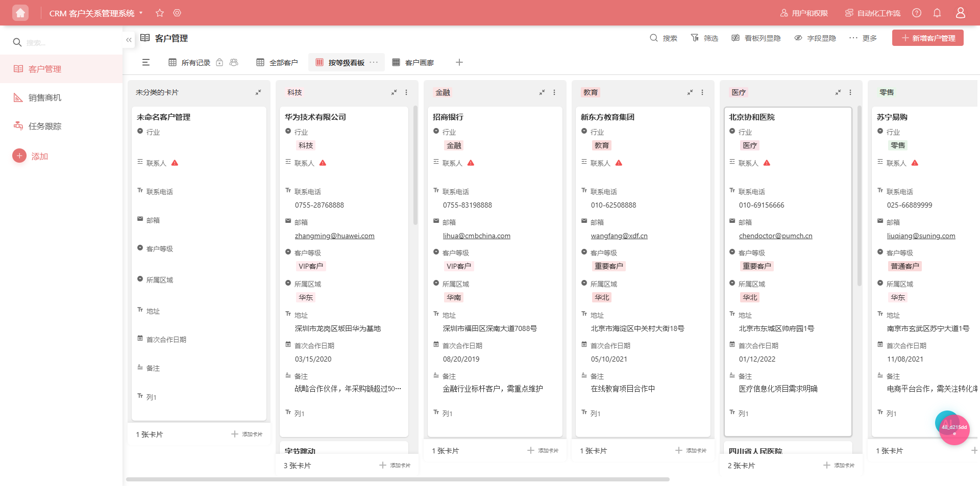Open 科技 column more options menu
980x486 pixels.
406,92
